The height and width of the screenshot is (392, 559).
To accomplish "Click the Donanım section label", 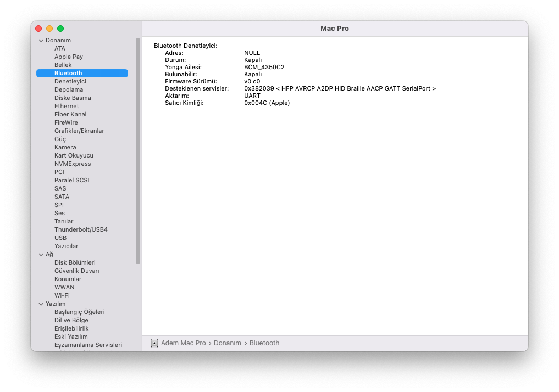I will tap(58, 40).
